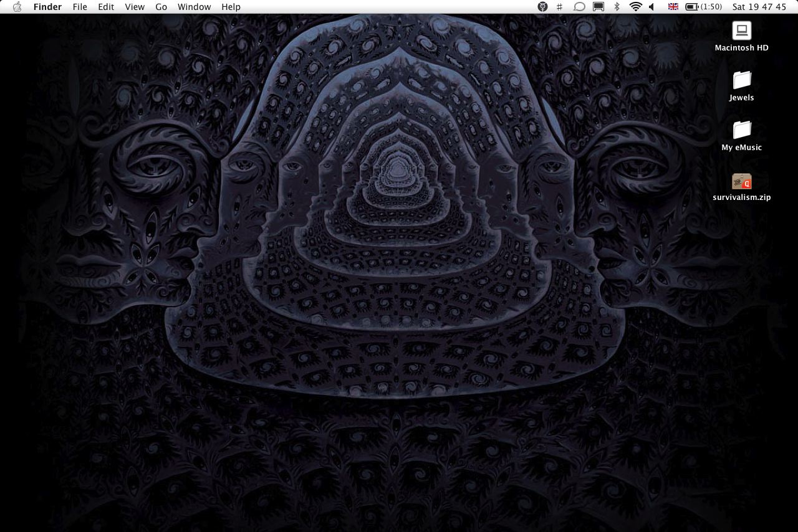The width and height of the screenshot is (798, 532).
Task: Open the Bluetooth status menu
Action: (617, 7)
